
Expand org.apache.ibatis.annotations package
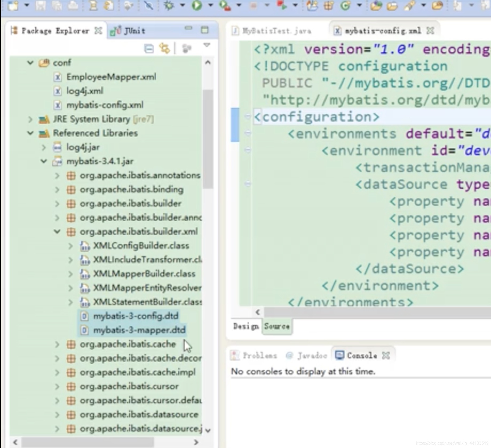[57, 175]
